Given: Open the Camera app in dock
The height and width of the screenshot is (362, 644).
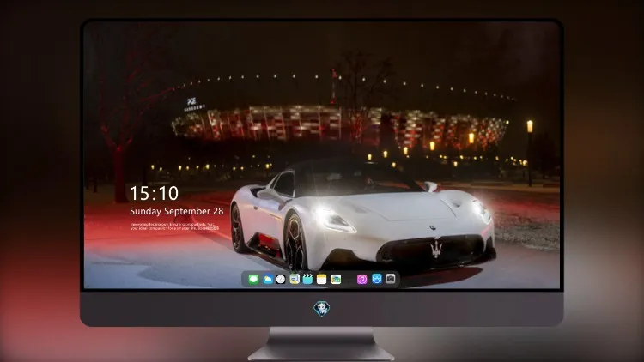Looking at the screenshot, I should [391, 279].
